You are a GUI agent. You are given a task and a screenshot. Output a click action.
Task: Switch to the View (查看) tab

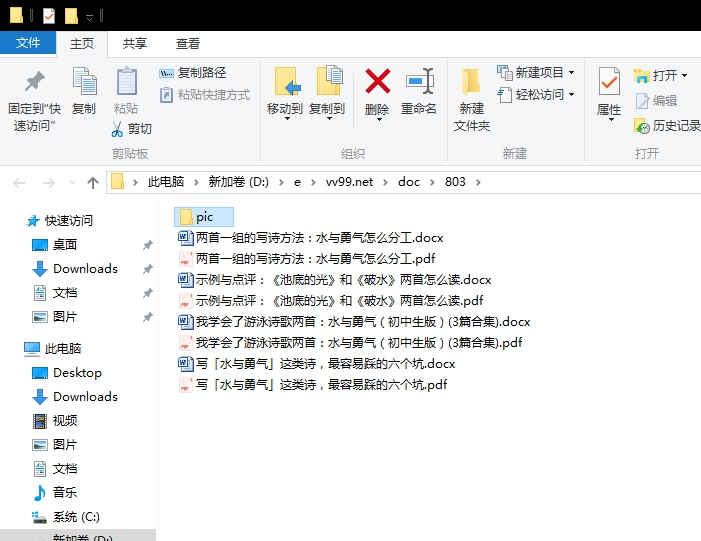click(x=188, y=44)
